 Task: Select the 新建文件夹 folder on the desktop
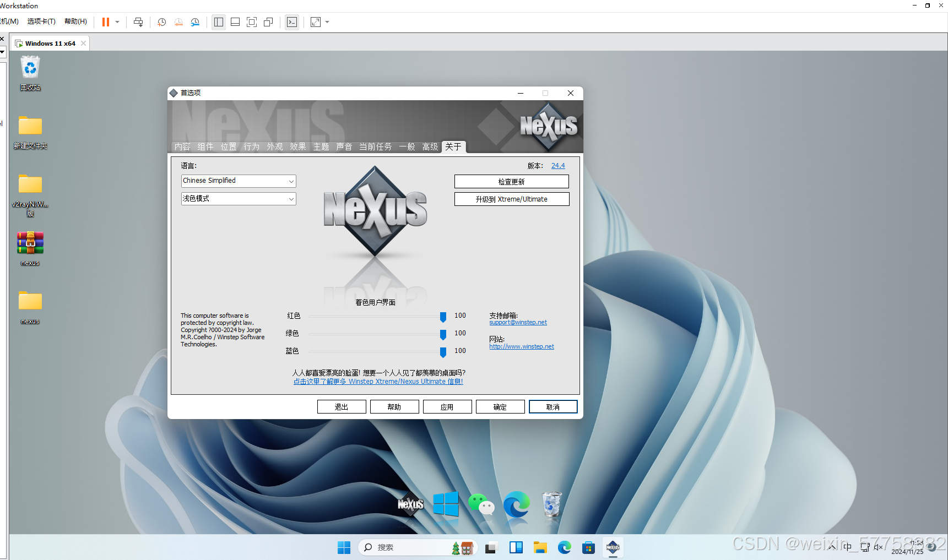pyautogui.click(x=30, y=132)
